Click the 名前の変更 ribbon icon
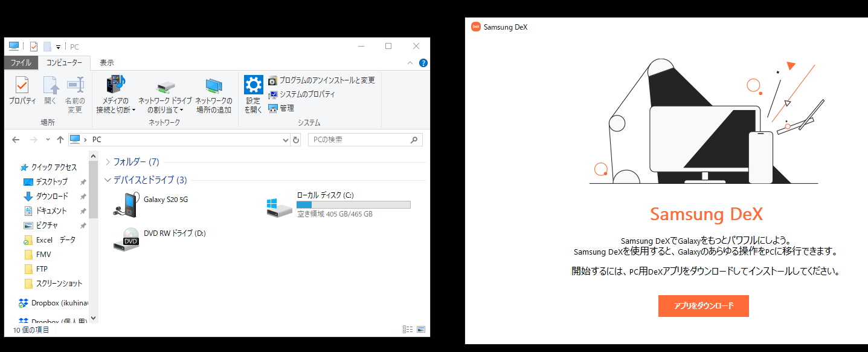Image resolution: width=868 pixels, height=352 pixels. point(75,95)
